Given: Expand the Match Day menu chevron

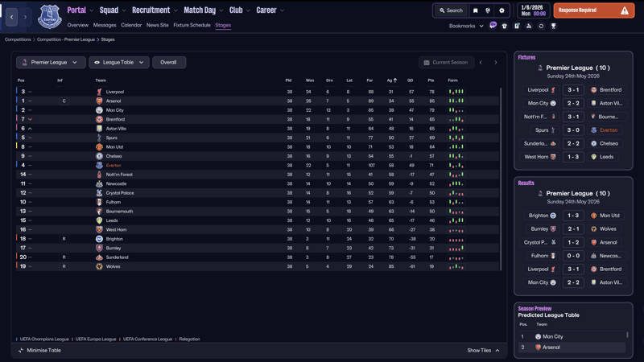Looking at the screenshot, I should [221, 10].
